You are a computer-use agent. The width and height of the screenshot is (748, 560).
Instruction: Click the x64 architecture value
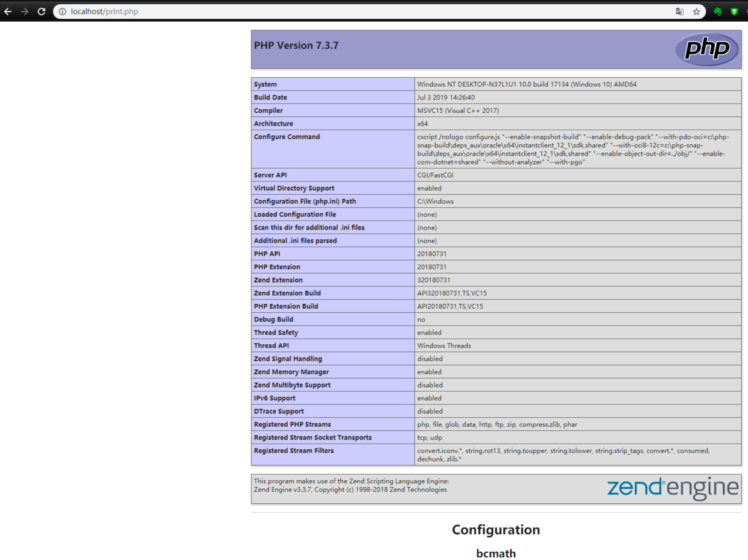(422, 124)
